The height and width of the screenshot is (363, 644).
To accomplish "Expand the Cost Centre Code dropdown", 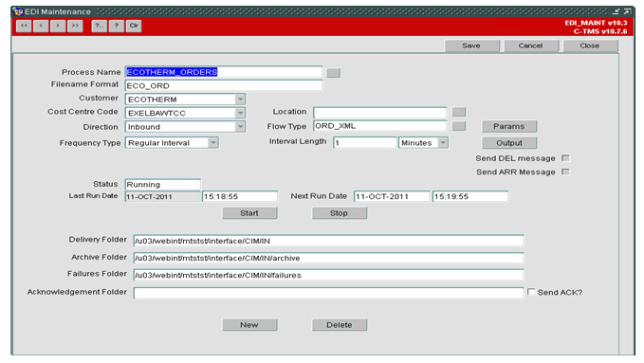I will [x=240, y=113].
